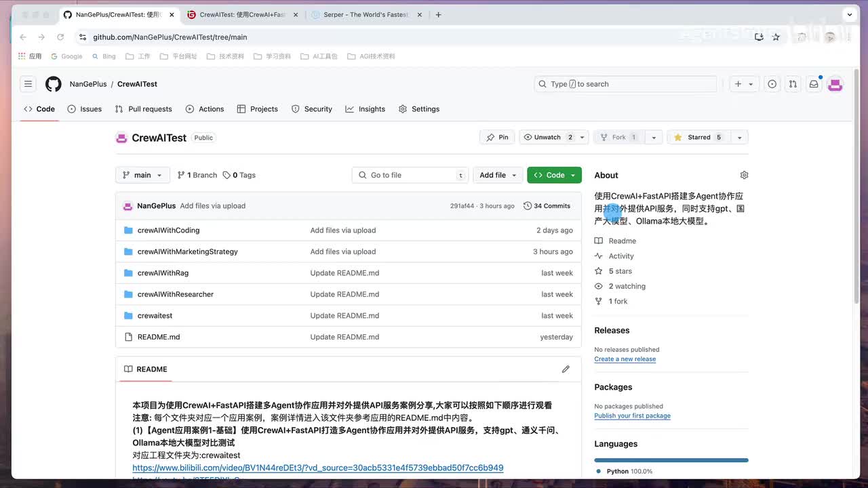Edit README with the pencil icon

click(566, 369)
